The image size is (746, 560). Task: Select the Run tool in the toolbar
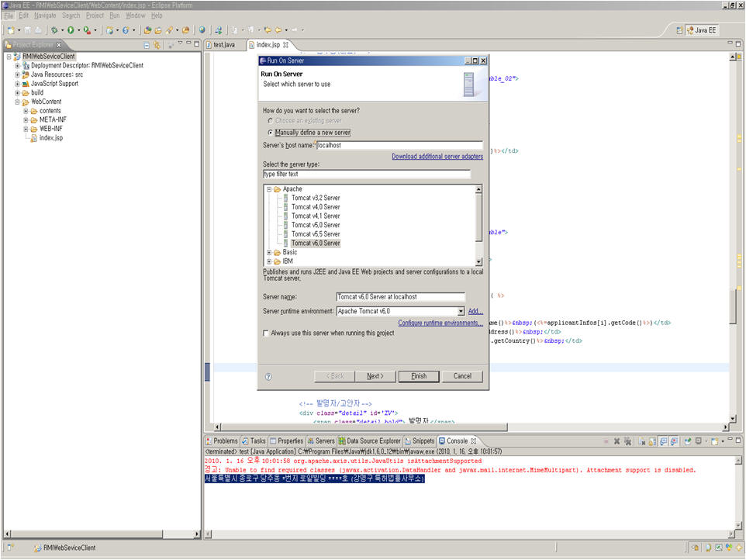69,30
